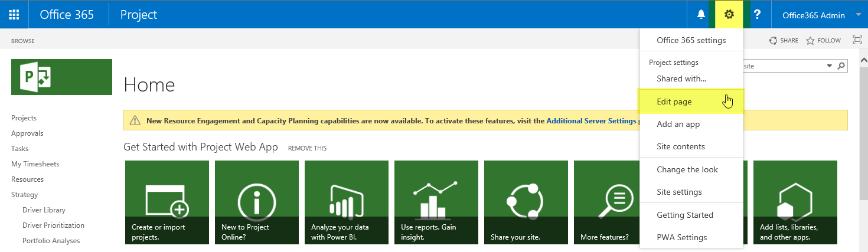Select Change the look menu item
868x252 pixels.
[x=691, y=169]
